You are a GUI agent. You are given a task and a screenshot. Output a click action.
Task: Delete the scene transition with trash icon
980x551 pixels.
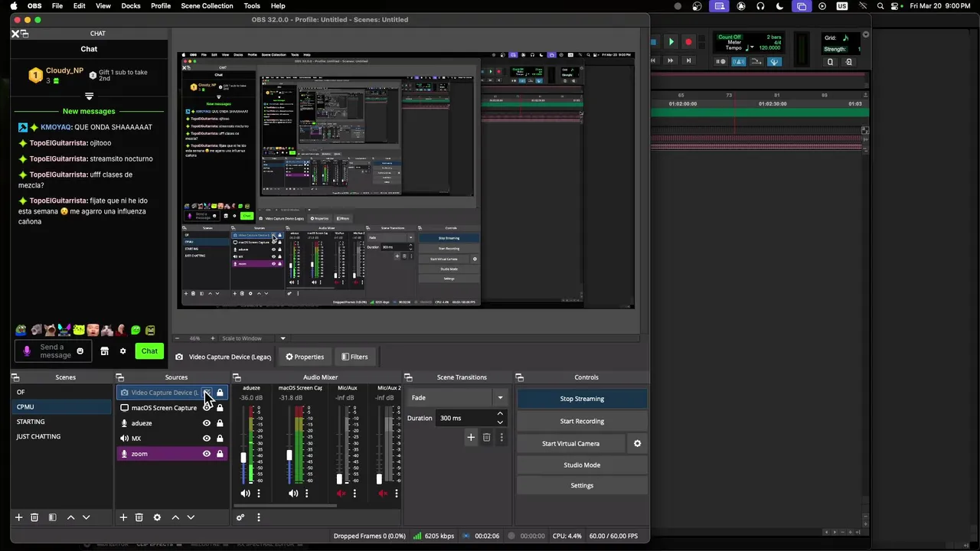pos(486,437)
